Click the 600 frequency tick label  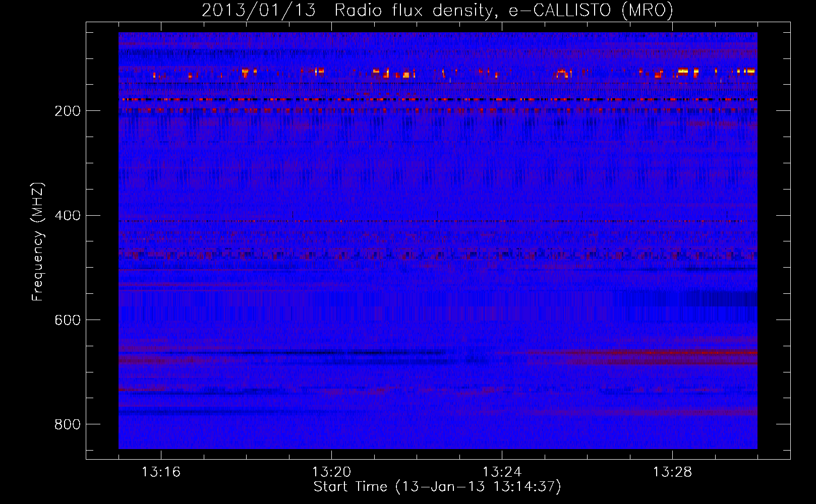(68, 321)
